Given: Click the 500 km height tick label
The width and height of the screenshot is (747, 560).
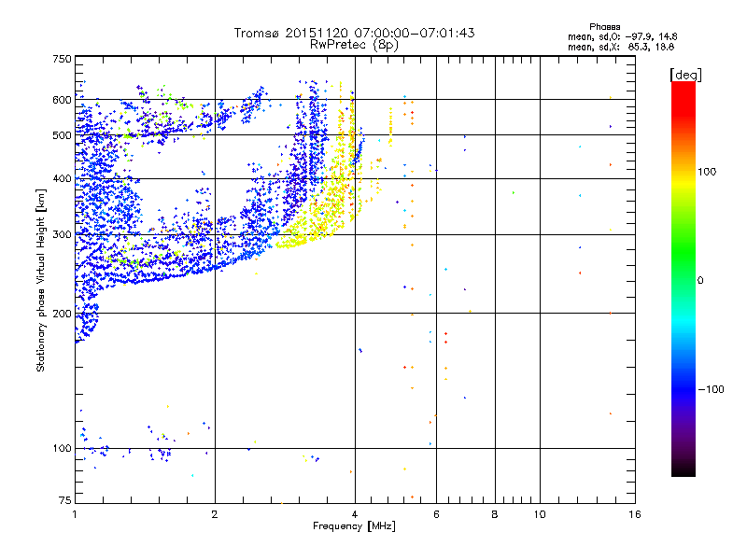Looking at the screenshot, I should pos(62,135).
